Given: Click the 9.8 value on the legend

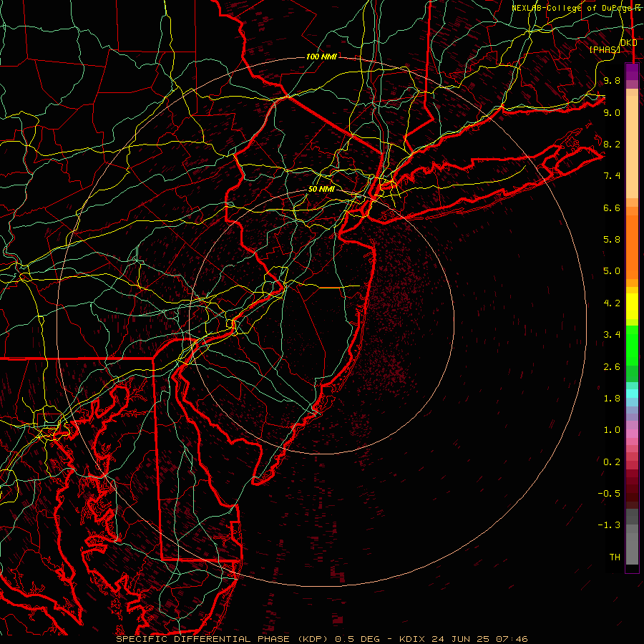Looking at the screenshot, I should tap(612, 80).
